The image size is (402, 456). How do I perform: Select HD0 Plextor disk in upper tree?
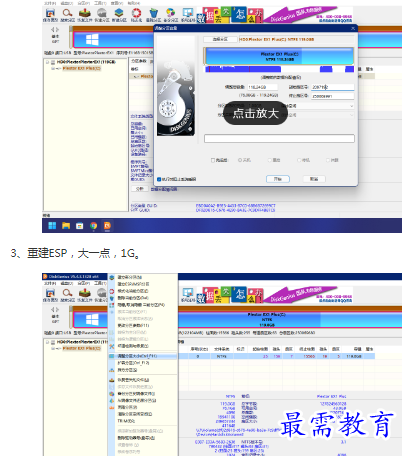click(x=86, y=62)
